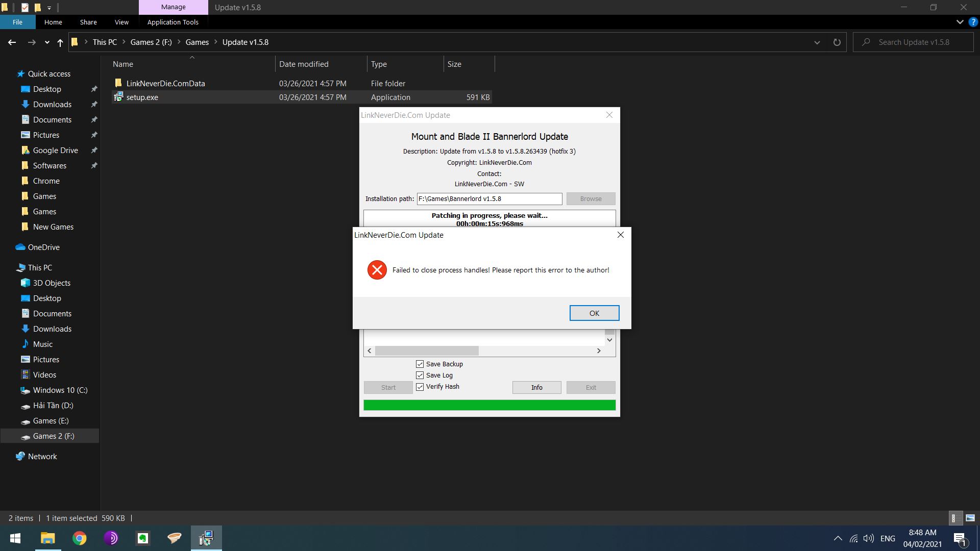The height and width of the screenshot is (551, 980).
Task: Enable the Verify Hash checkbox
Action: 420,386
